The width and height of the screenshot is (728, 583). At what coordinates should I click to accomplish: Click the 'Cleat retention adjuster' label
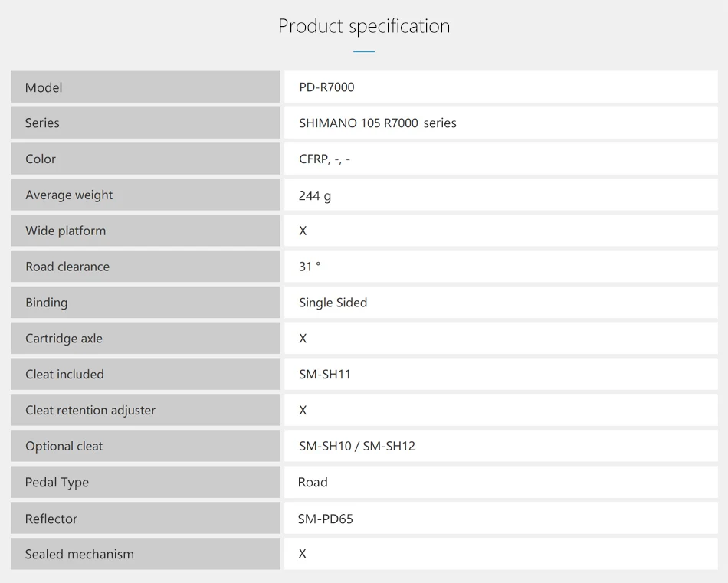tap(90, 411)
